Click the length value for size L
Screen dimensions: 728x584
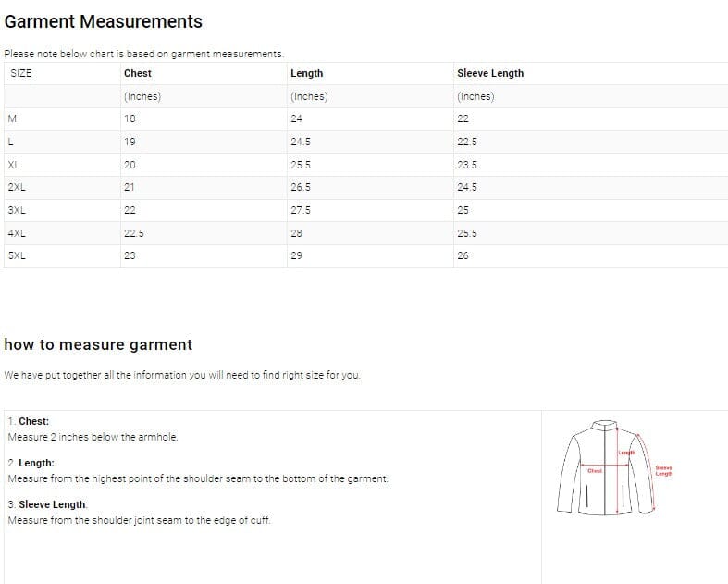[300, 142]
